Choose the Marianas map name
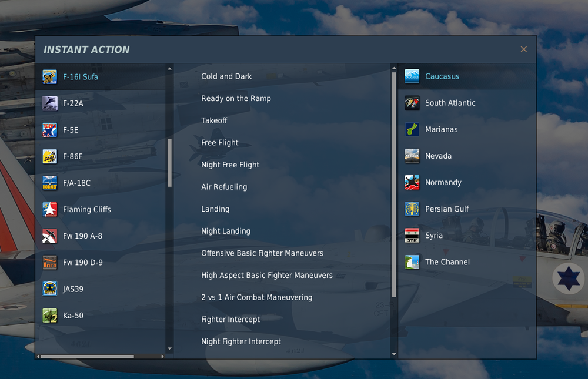The width and height of the screenshot is (588, 379). (441, 130)
